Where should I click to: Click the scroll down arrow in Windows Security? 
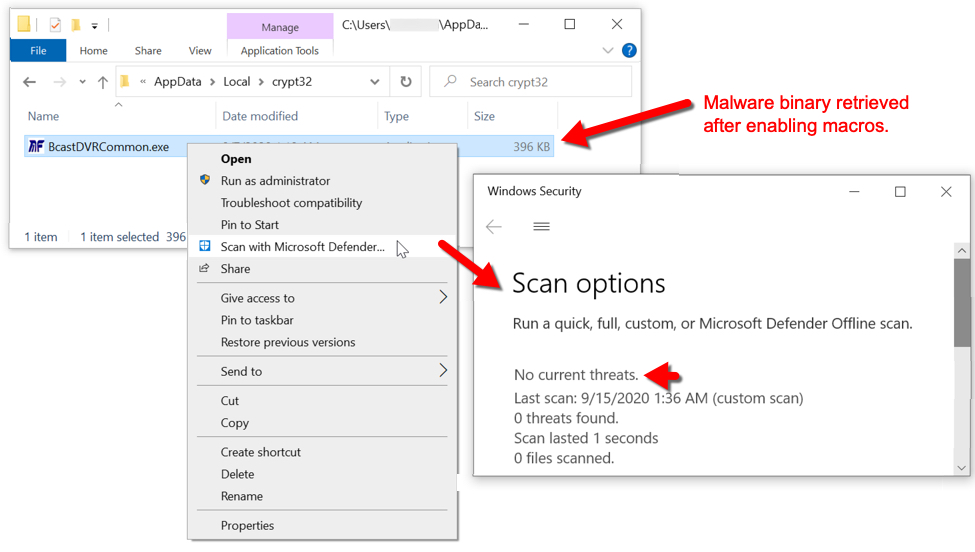click(962, 467)
